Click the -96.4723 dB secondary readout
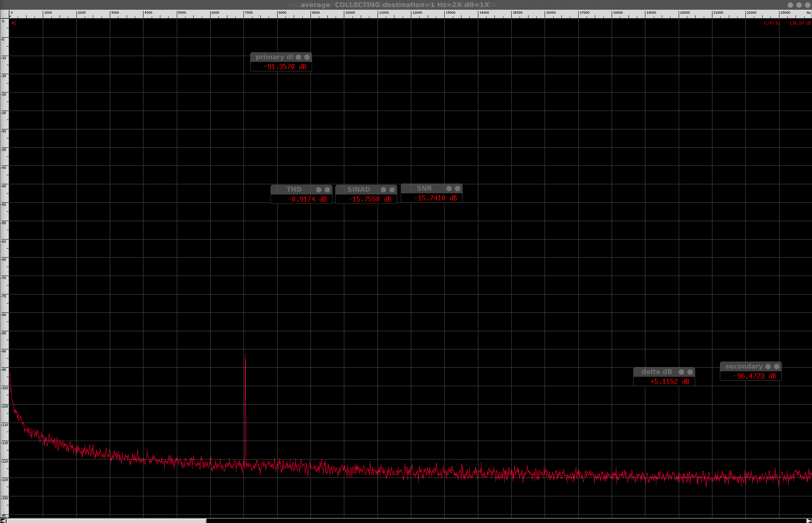 point(754,376)
